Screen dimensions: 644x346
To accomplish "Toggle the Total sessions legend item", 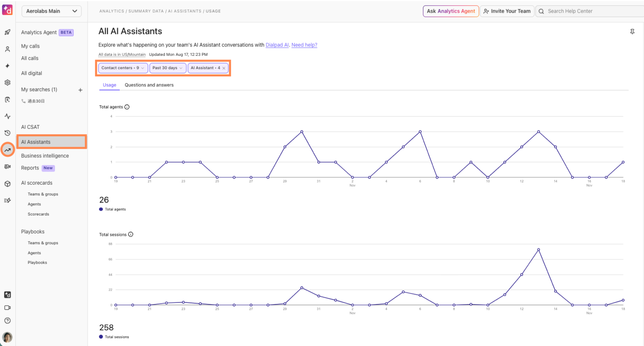I will pyautogui.click(x=114, y=337).
